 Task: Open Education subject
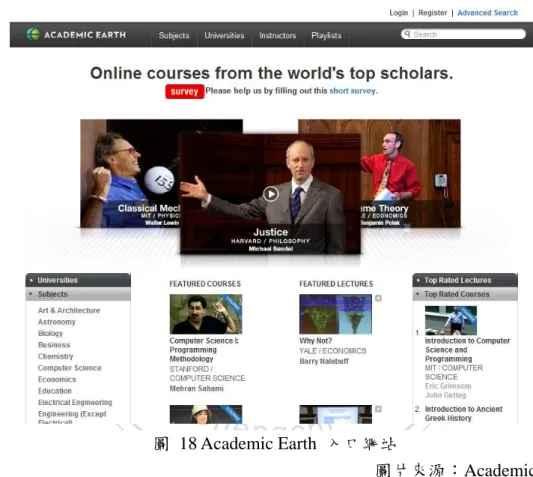55,391
